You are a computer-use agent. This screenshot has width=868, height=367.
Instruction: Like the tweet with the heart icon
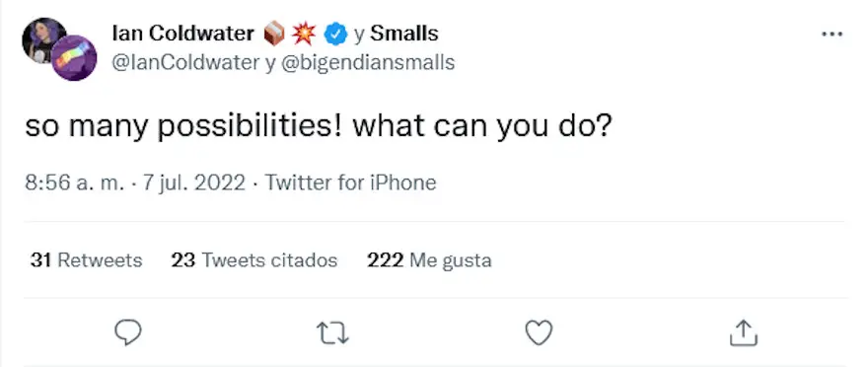pyautogui.click(x=539, y=332)
